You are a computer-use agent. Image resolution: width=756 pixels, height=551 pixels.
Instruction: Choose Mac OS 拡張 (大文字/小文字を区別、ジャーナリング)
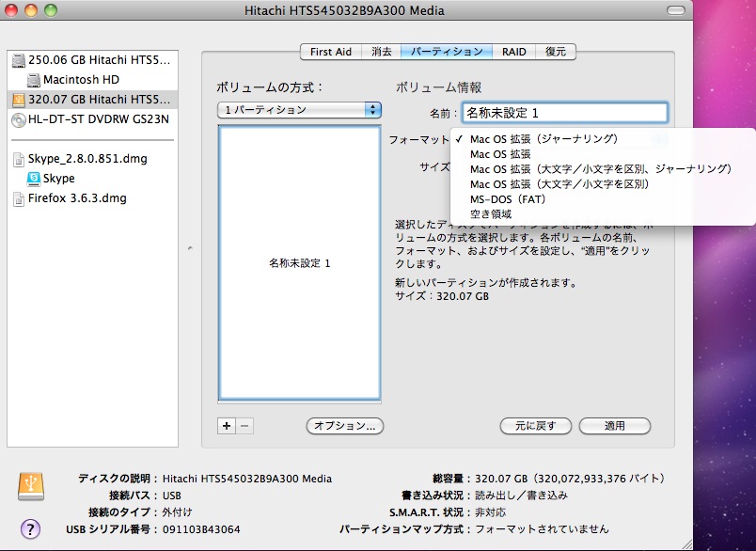(x=601, y=169)
